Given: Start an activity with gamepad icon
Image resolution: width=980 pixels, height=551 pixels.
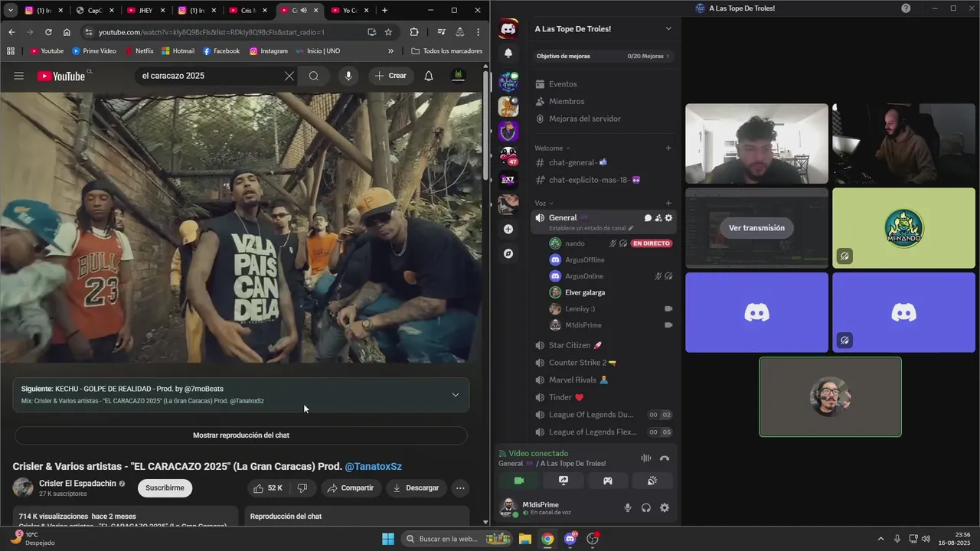Looking at the screenshot, I should click(608, 481).
